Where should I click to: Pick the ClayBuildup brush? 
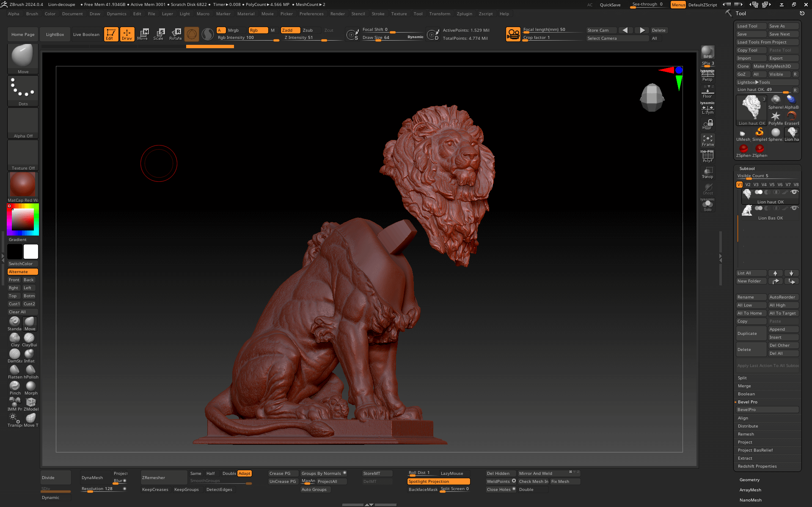[x=29, y=339]
